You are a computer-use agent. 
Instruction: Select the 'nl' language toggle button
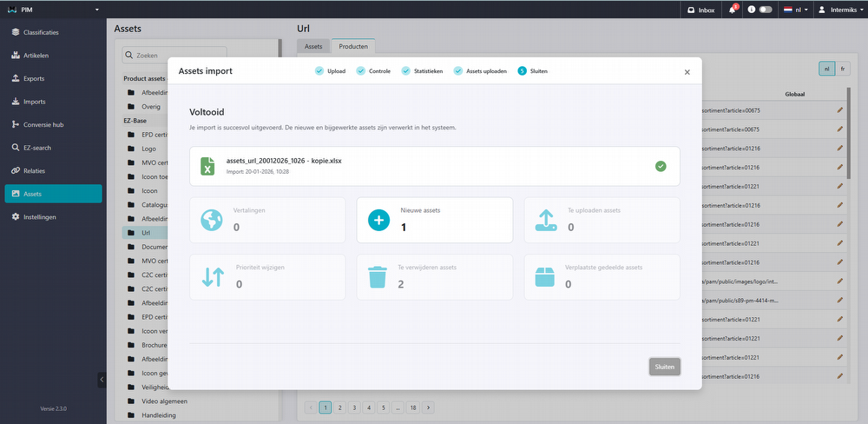(827, 68)
